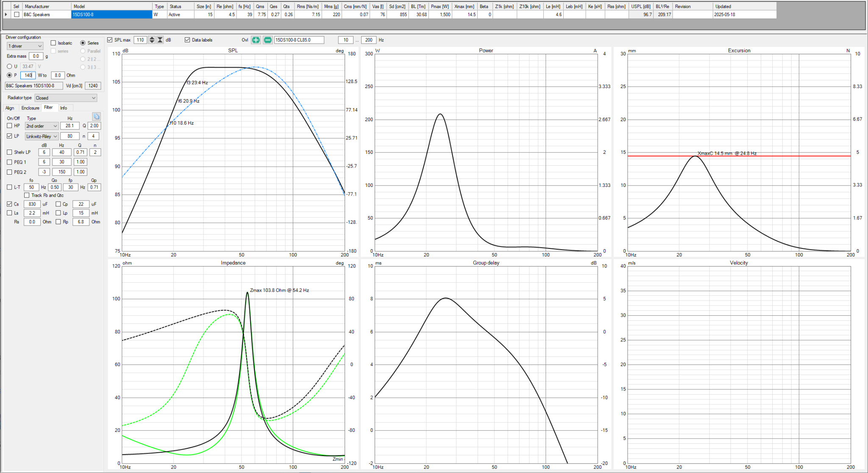Screen dimensions: 868x473
Task: Click the HP Q field 2.00
Action: [94, 126]
